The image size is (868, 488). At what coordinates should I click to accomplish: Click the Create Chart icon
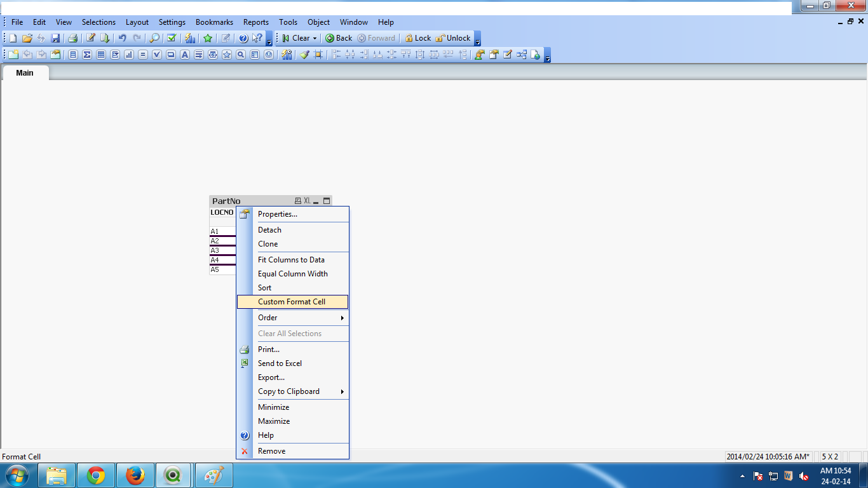coord(129,55)
